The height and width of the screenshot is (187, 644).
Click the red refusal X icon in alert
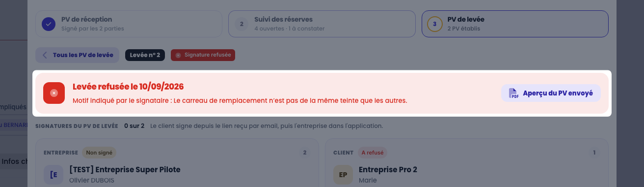pos(54,93)
